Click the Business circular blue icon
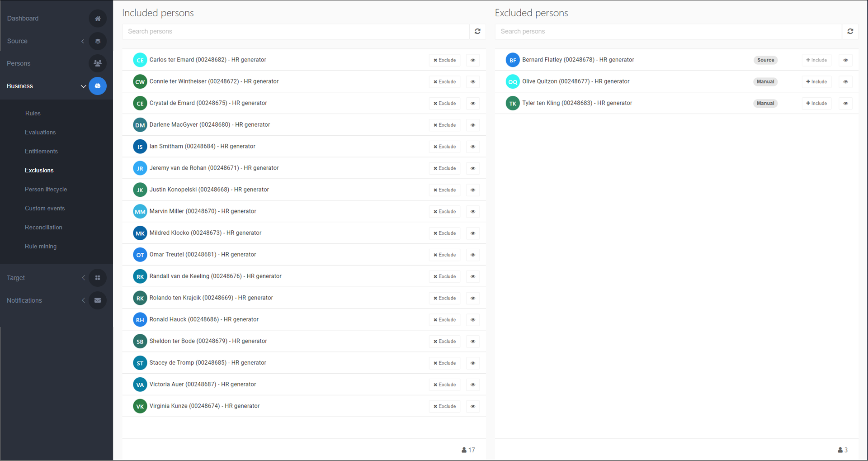Image resolution: width=868 pixels, height=461 pixels. click(x=98, y=86)
